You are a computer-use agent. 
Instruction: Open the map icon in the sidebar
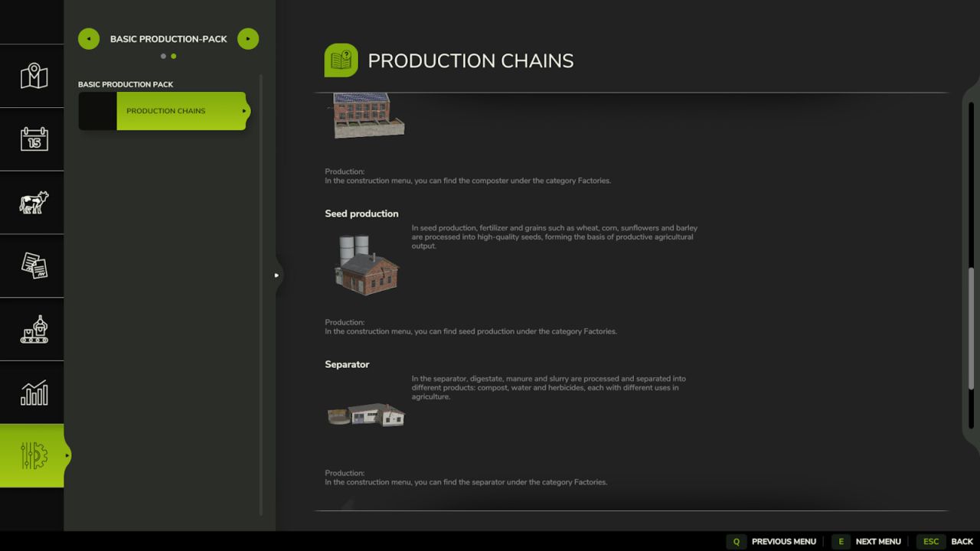click(32, 76)
